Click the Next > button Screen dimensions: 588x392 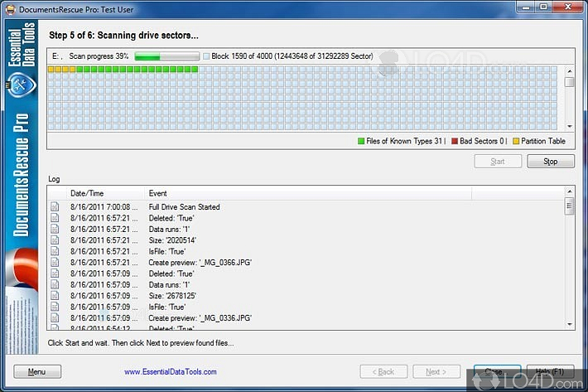point(436,372)
